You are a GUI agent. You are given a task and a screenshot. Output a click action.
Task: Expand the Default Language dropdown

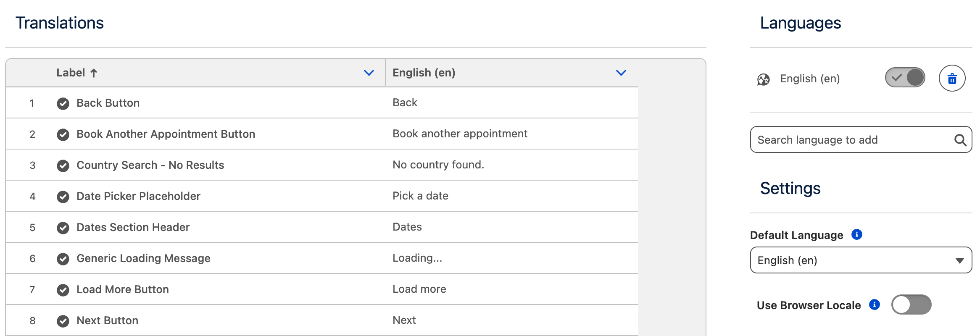coord(861,260)
